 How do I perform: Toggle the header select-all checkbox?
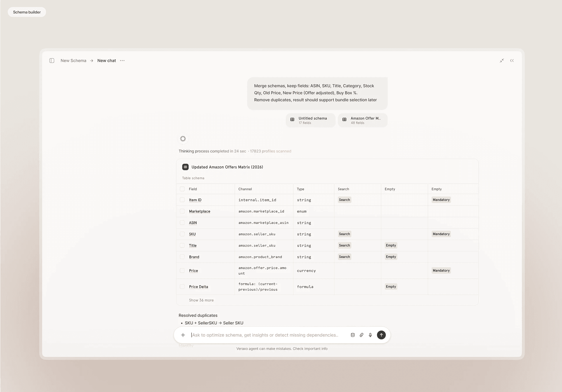(182, 189)
